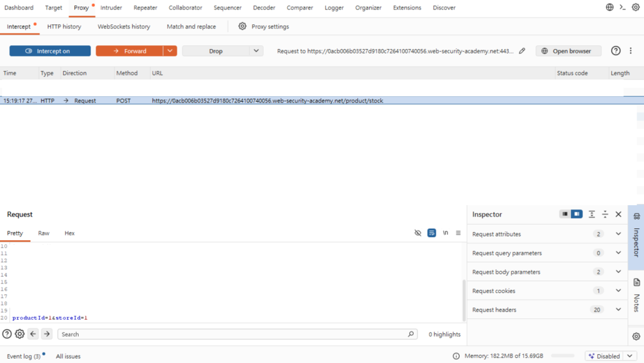
Task: Open the three-dot more options menu
Action: [630, 51]
